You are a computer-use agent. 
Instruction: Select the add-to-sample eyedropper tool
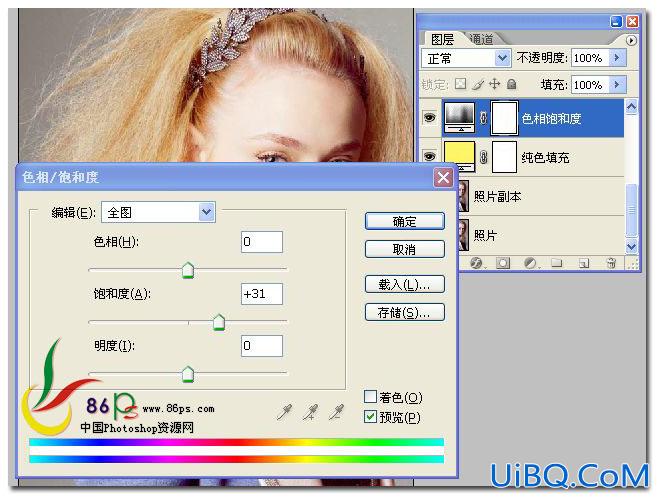coord(310,412)
